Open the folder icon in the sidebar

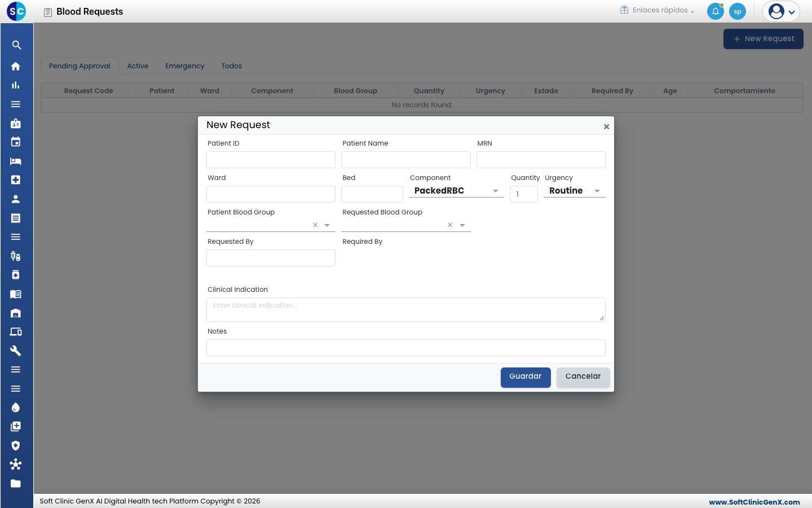(x=16, y=484)
